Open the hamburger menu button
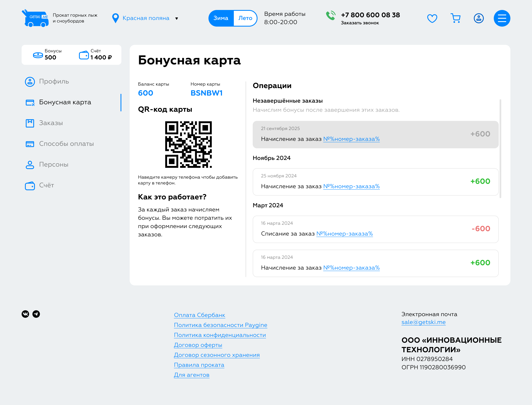Screen dimensions: 532x405 (x=502, y=18)
